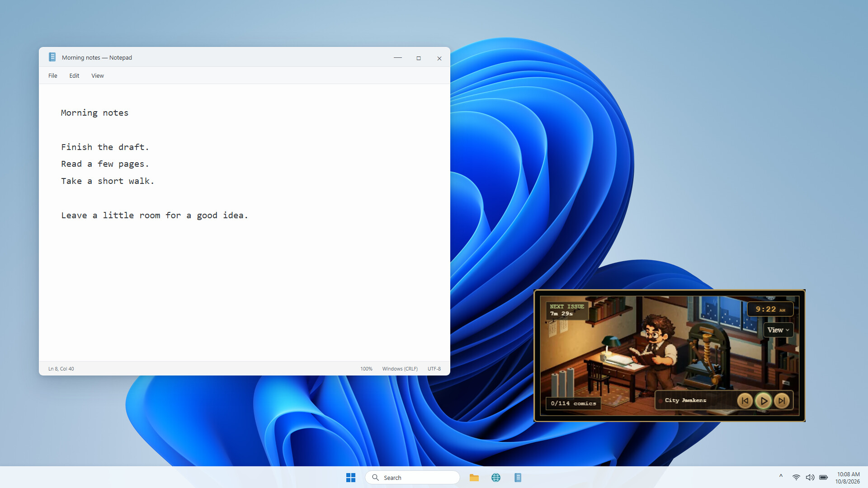868x488 pixels.
Task: Play the City Awakens track
Action: (764, 401)
